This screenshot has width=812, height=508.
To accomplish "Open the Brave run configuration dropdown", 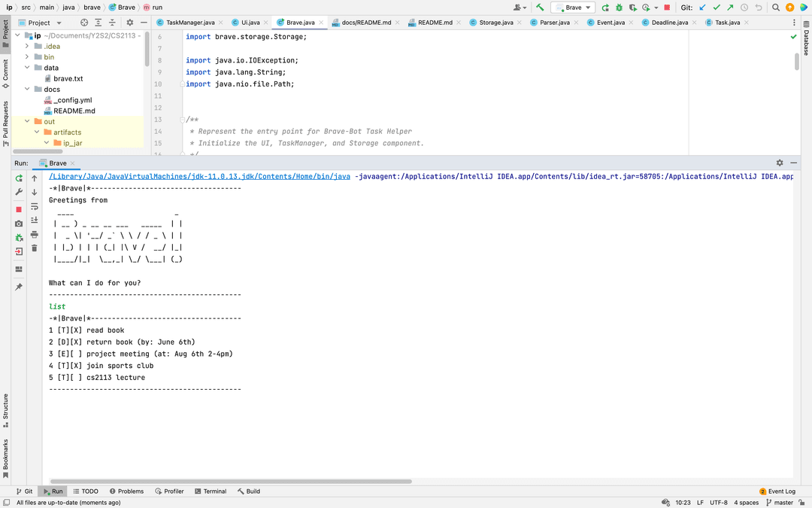I will 573,8.
